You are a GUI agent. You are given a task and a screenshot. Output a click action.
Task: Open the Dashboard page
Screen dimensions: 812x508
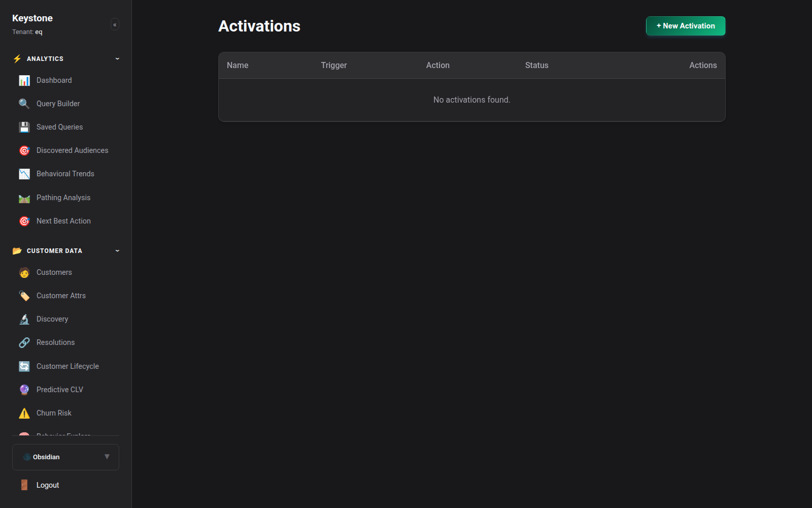(x=66, y=80)
